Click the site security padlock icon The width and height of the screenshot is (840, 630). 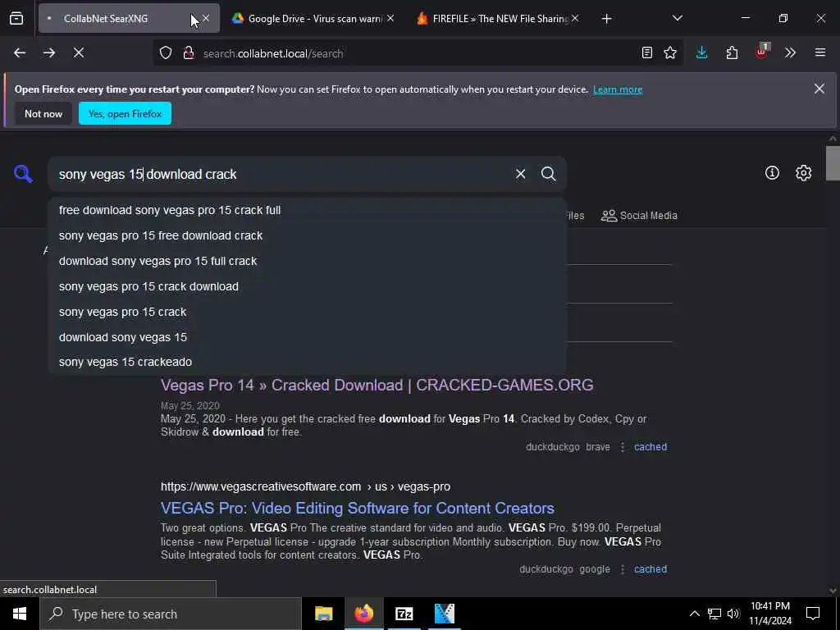coord(189,53)
